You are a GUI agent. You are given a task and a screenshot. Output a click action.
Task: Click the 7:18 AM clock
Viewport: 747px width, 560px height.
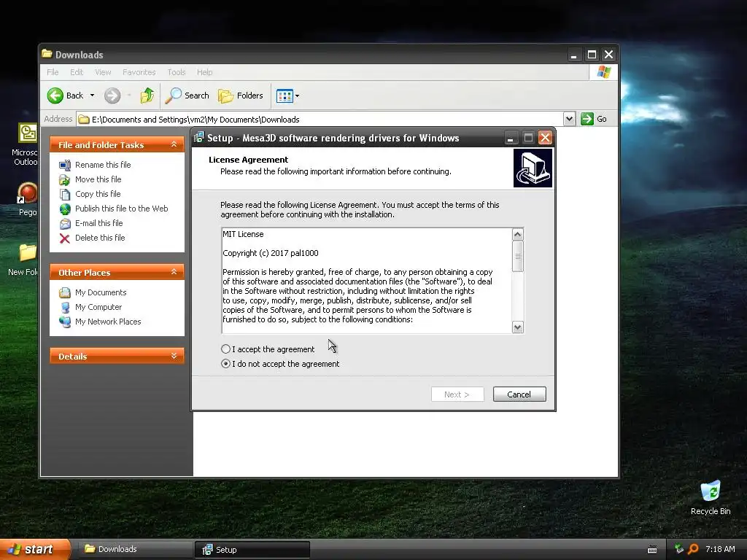tap(720, 549)
